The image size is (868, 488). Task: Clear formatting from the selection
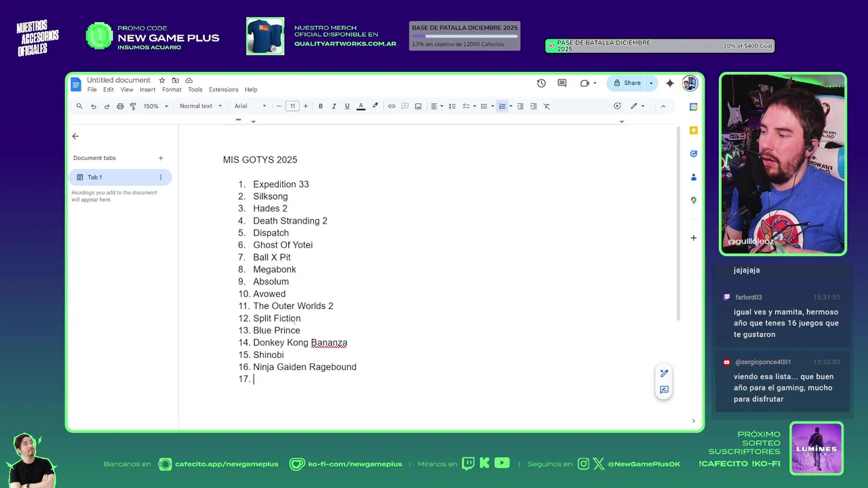tap(547, 106)
